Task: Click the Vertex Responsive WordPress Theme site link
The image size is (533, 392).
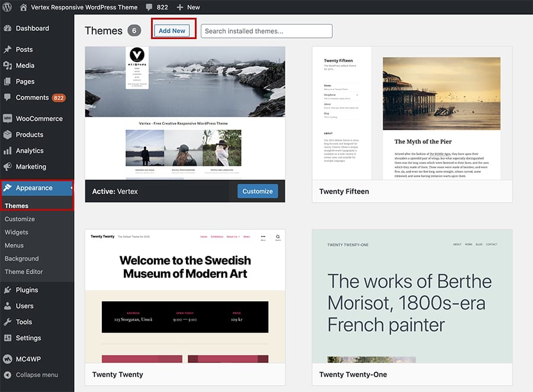Action: click(x=84, y=7)
